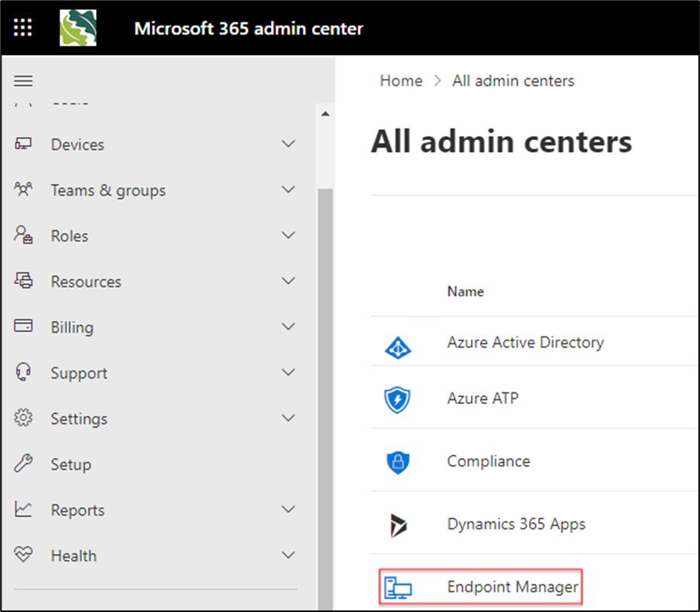The width and height of the screenshot is (700, 612).
Task: Open Devices in the navigation
Action: click(77, 145)
